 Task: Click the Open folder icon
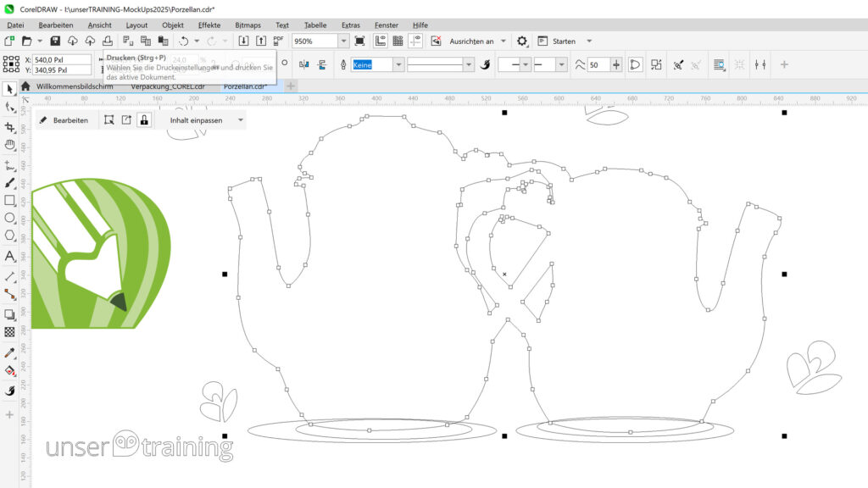click(26, 41)
